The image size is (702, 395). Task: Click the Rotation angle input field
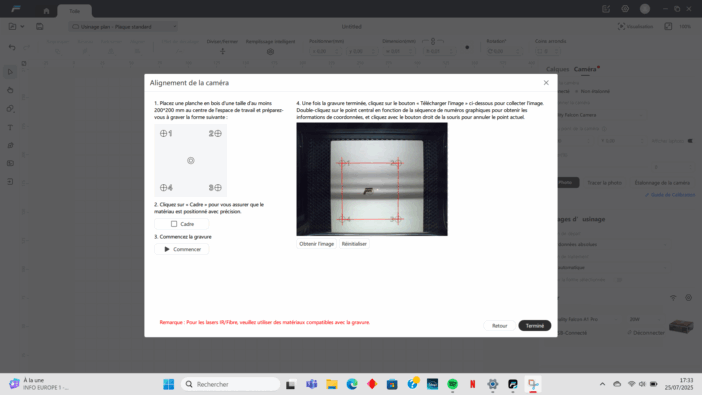coord(504,52)
